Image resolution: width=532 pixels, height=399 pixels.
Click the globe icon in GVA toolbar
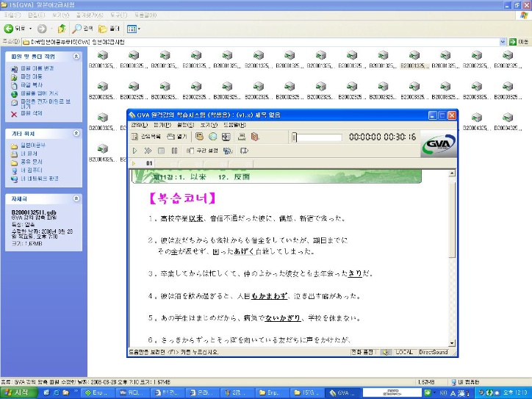(x=213, y=137)
